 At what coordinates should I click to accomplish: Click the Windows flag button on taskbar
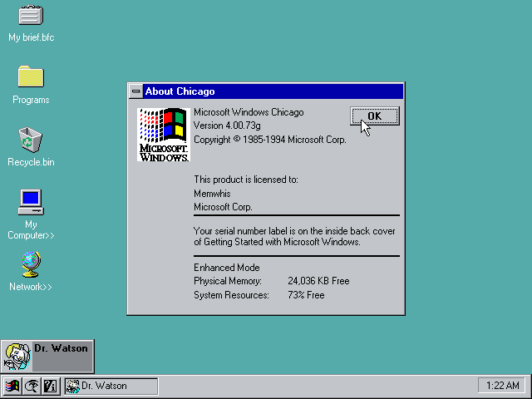point(12,386)
